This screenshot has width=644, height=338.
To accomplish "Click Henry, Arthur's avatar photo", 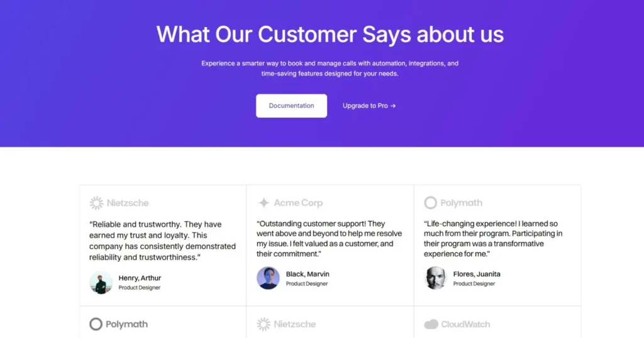I will pos(101,283).
